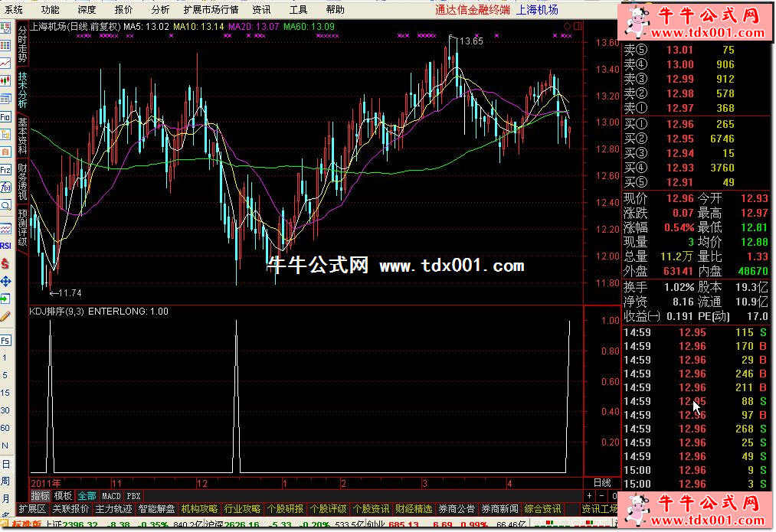Open the 深度 menu
Screen dimensions: 776x532
click(87, 10)
